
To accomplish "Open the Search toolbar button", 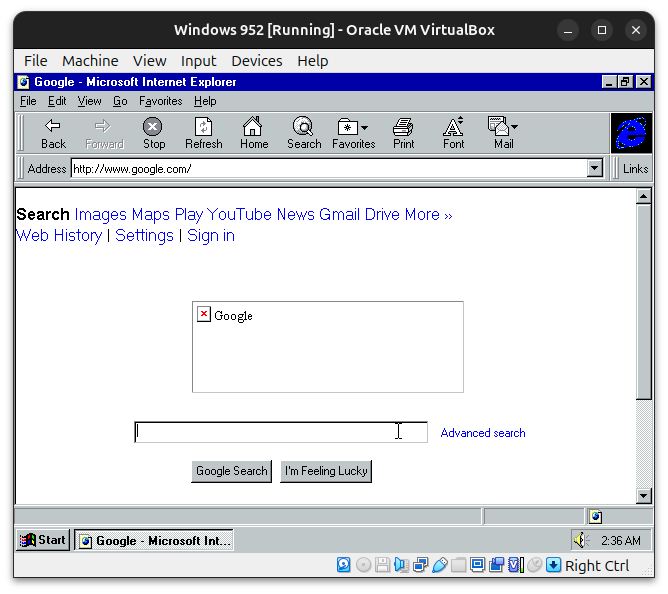I will [303, 133].
